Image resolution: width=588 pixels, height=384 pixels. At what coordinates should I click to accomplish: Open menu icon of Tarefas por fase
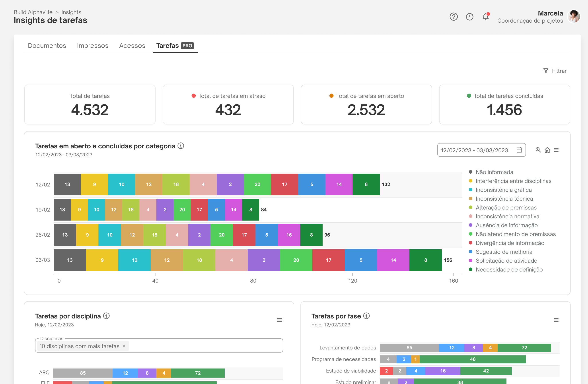pos(556,320)
